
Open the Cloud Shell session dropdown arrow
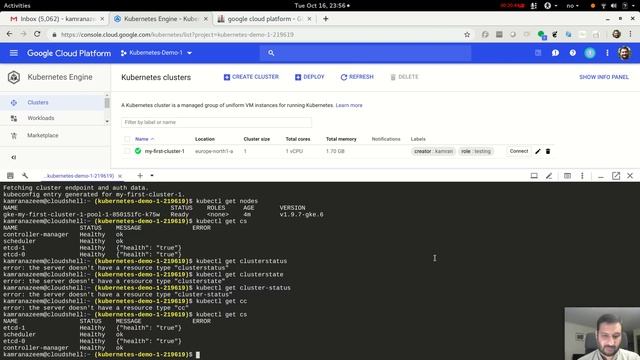coord(152,176)
